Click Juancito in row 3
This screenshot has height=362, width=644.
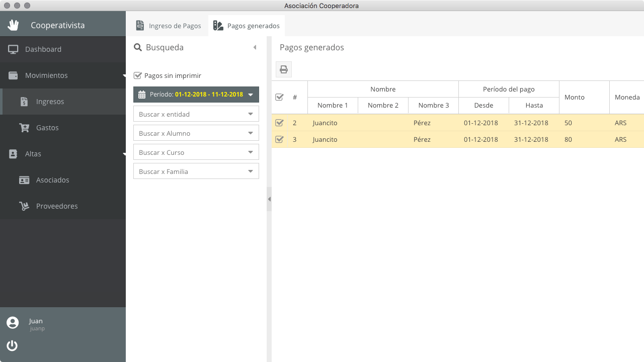coord(325,139)
